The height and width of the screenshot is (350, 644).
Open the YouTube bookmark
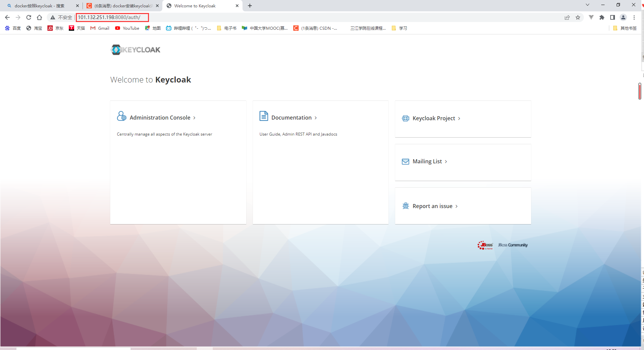click(x=127, y=28)
